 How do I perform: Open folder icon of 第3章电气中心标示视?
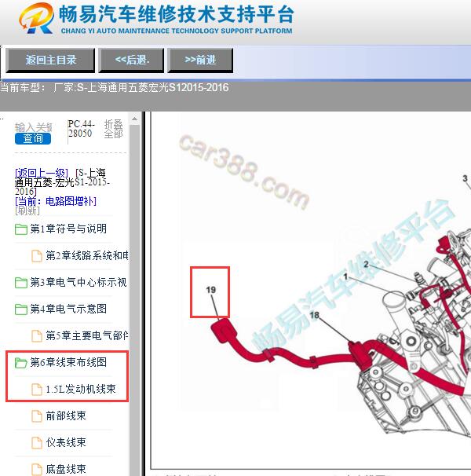(x=21, y=283)
